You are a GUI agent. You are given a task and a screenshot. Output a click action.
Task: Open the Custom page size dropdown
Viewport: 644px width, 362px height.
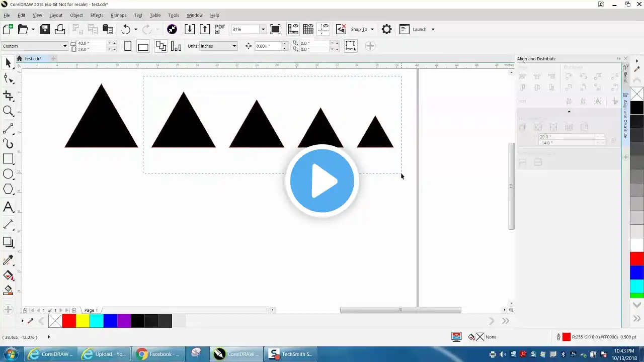click(65, 46)
